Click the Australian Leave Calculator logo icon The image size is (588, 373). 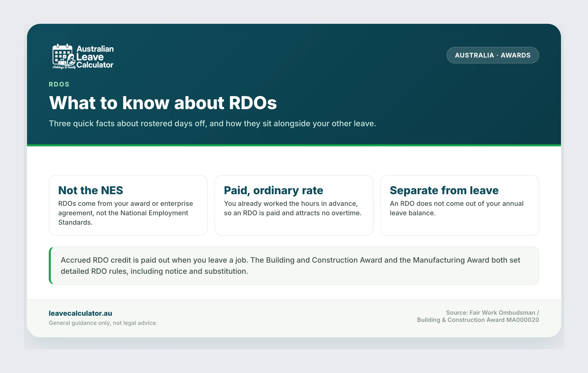[63, 56]
